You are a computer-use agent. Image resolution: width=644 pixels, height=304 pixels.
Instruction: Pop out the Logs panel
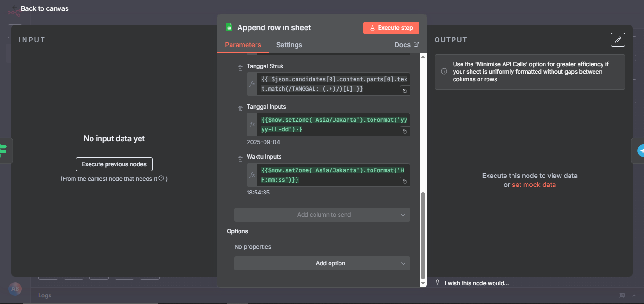(x=622, y=296)
